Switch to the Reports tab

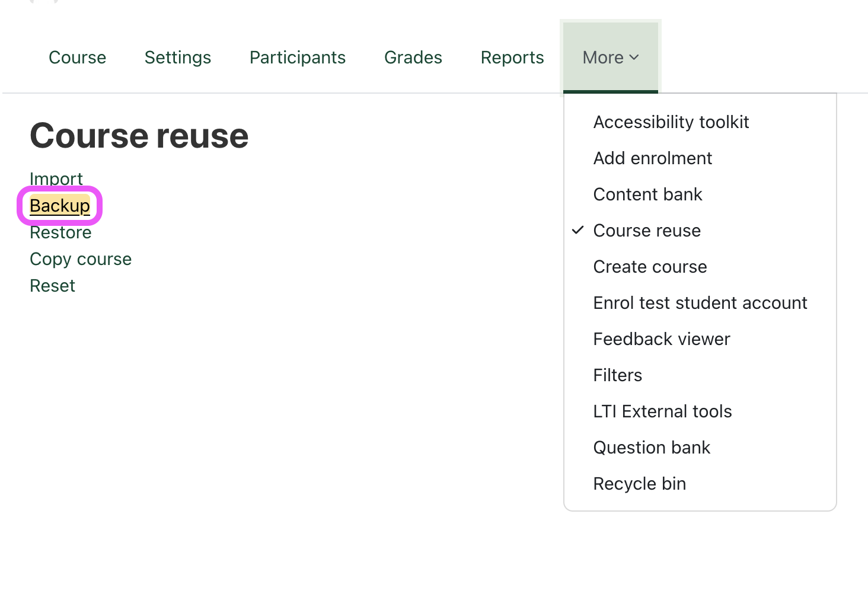pos(512,57)
